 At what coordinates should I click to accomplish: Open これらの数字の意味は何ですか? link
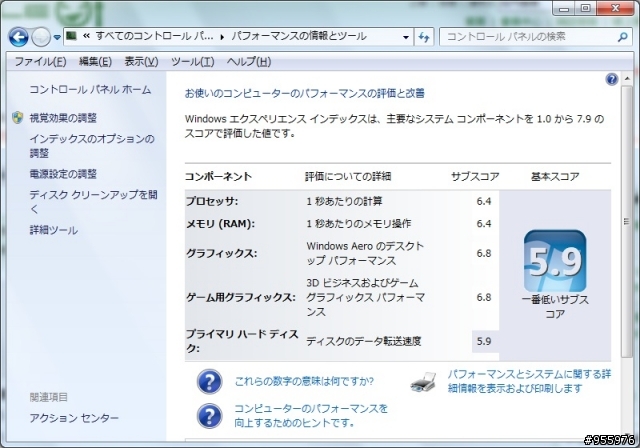tap(304, 381)
